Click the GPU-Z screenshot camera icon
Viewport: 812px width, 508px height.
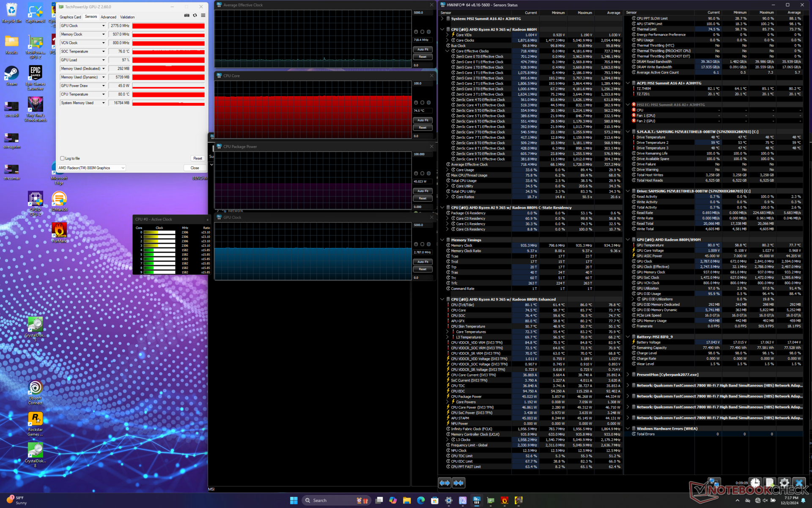point(187,16)
